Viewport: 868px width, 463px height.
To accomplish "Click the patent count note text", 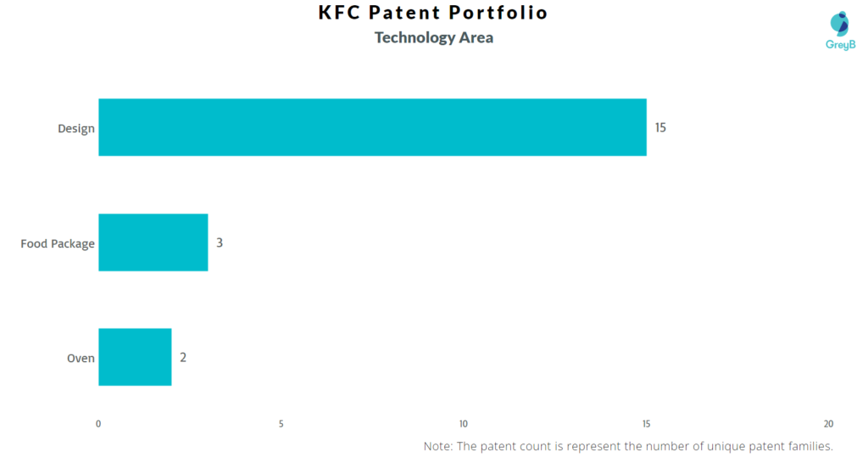I will pyautogui.click(x=628, y=446).
